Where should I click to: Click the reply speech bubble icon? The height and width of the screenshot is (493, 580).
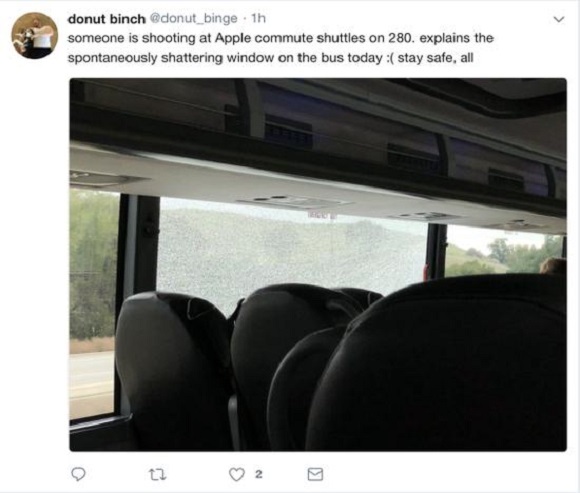(x=78, y=474)
